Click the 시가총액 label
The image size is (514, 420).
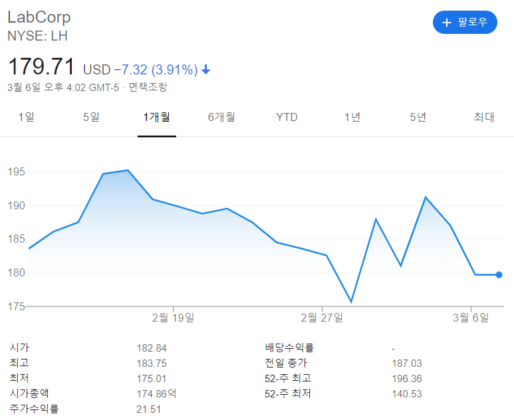(29, 393)
